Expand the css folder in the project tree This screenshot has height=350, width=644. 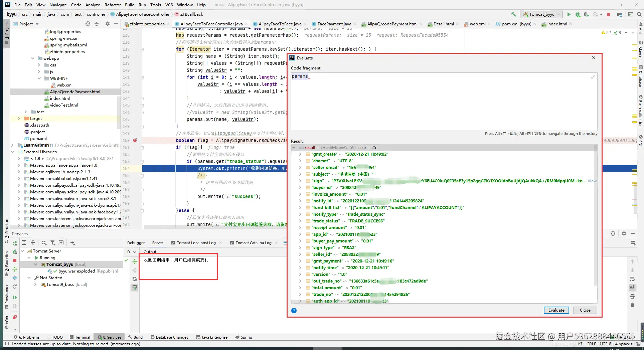click(x=39, y=65)
